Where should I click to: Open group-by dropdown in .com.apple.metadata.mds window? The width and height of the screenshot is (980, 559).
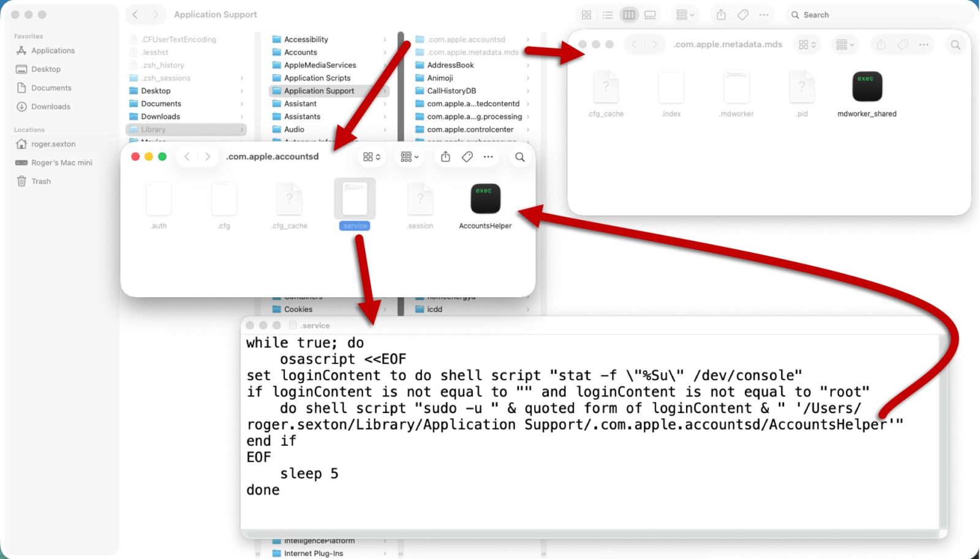(845, 45)
